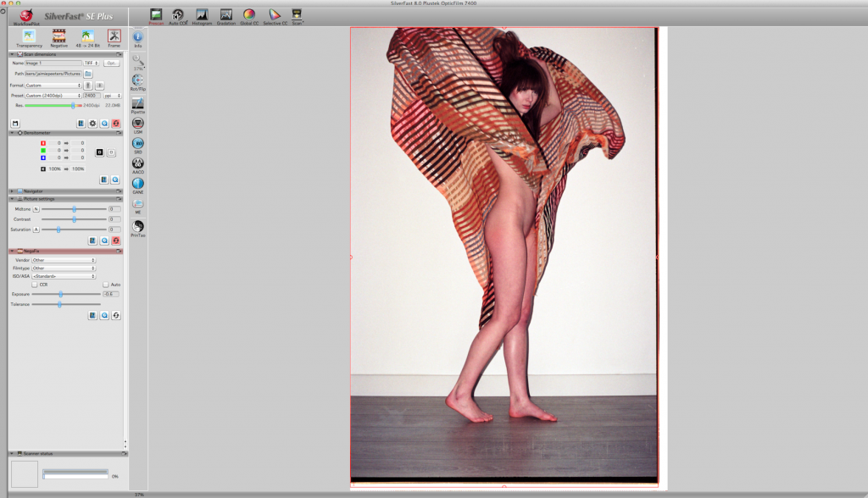
Task: Adjust the Midtone slider
Action: coord(75,209)
